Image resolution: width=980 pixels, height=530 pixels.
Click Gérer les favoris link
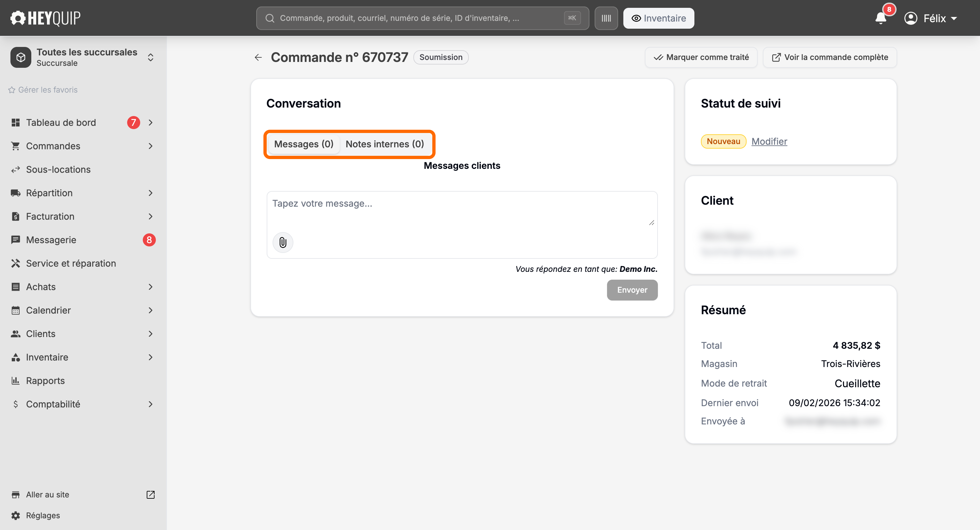(x=43, y=90)
